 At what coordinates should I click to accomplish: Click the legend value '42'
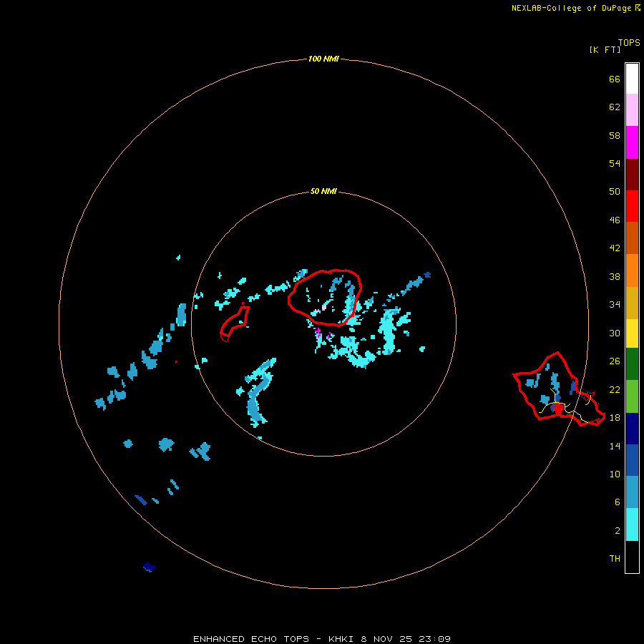coord(615,248)
